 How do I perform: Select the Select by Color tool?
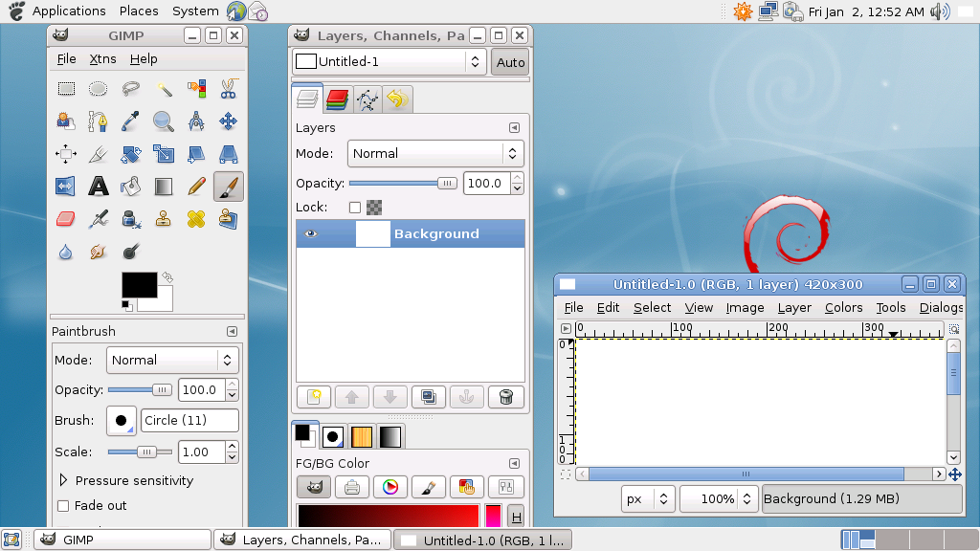pos(195,89)
